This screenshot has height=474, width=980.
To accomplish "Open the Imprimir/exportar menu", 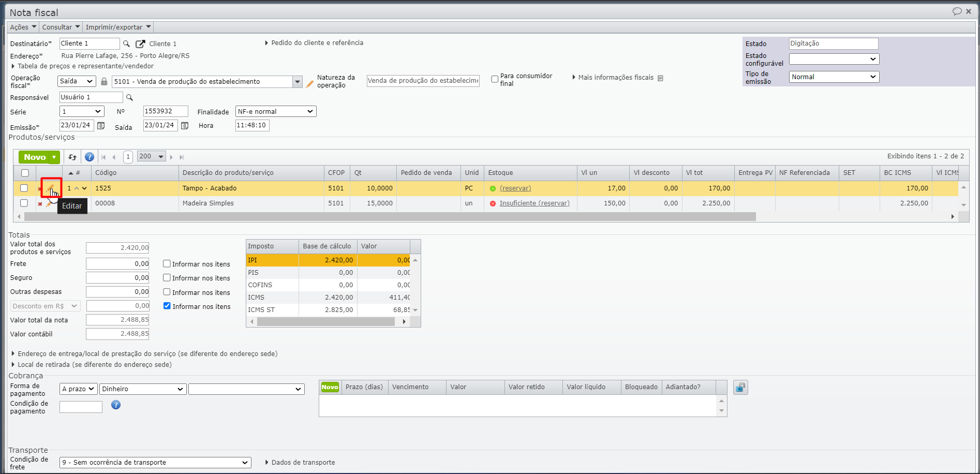I will [118, 27].
